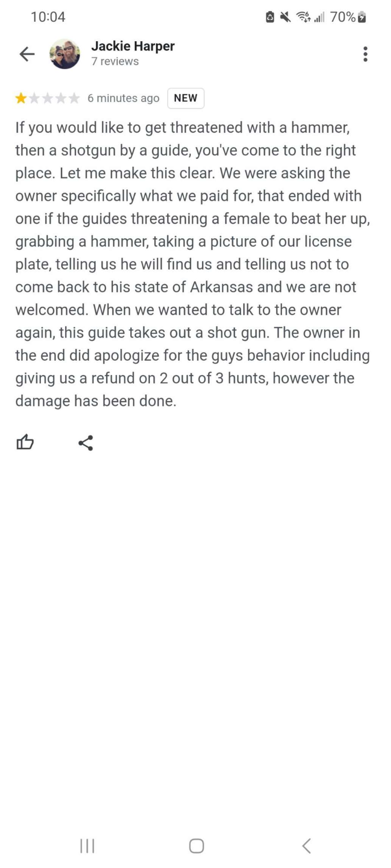Screen dimensions: 391x868
Task: Click the fifth gray star
Action: pyautogui.click(x=74, y=98)
